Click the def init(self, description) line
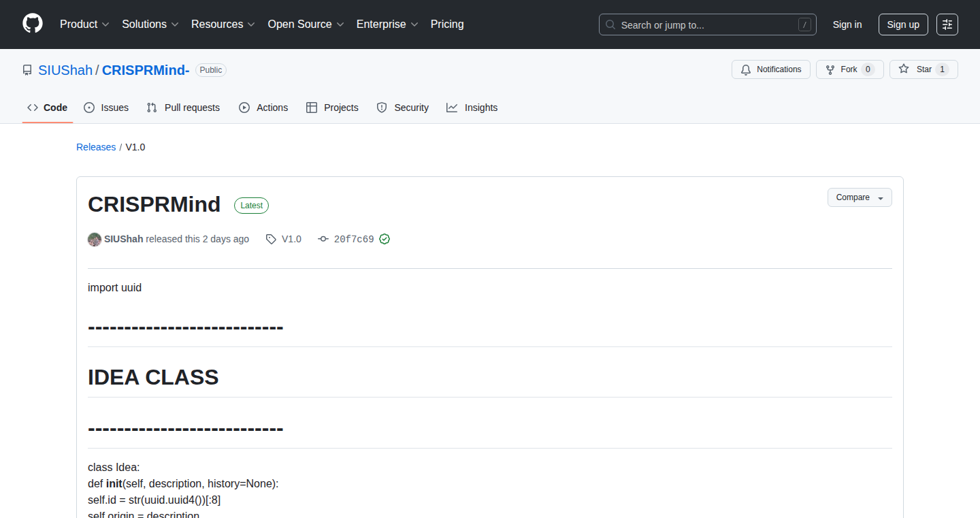 (x=183, y=483)
